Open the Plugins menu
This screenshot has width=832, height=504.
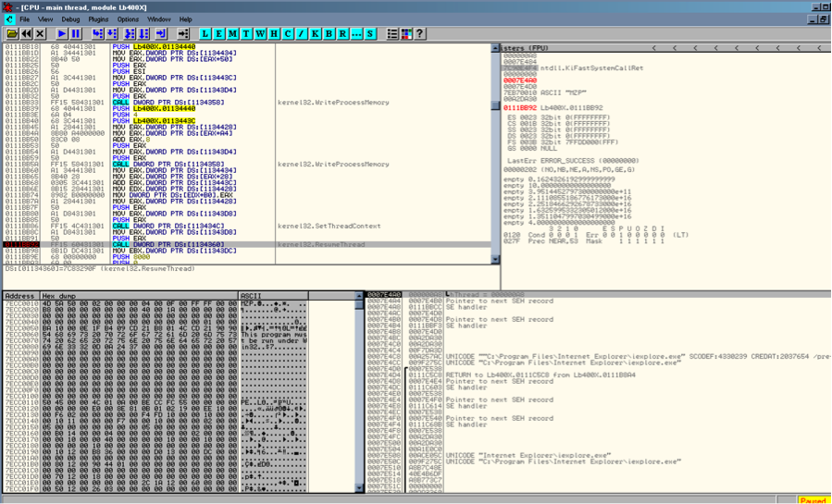tap(98, 19)
